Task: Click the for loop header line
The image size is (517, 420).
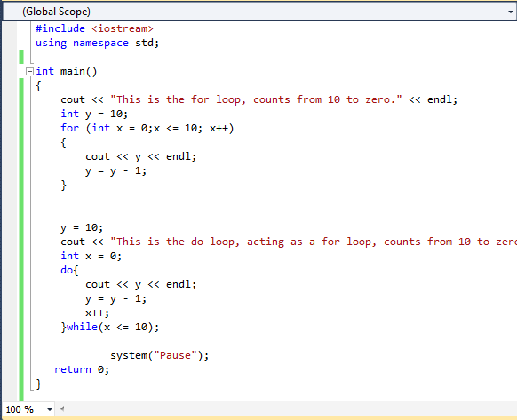Action: coord(147,128)
